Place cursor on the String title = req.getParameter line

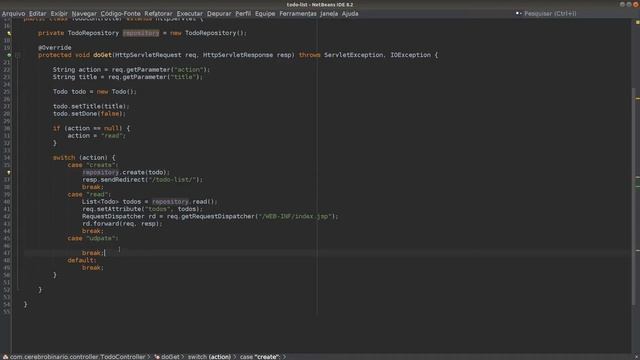click(x=127, y=77)
